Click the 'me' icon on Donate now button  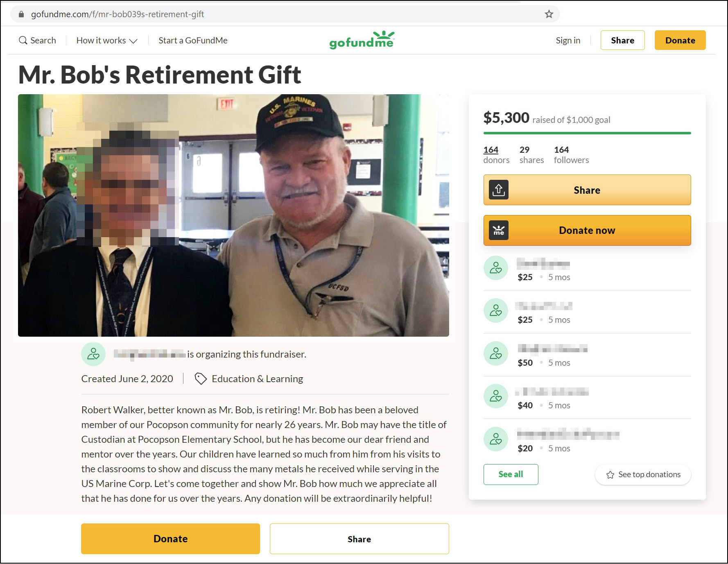pyautogui.click(x=499, y=230)
